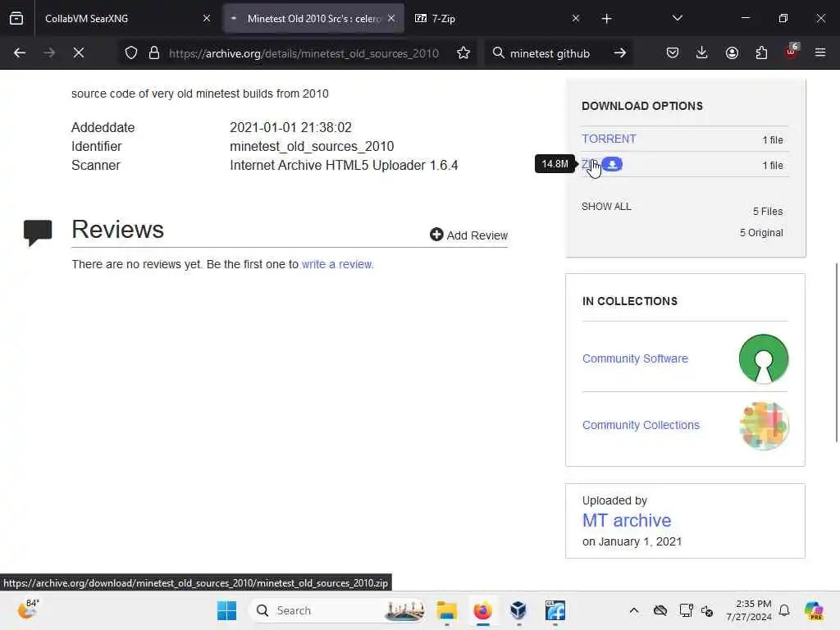Open the Community Collections link

pos(641,425)
